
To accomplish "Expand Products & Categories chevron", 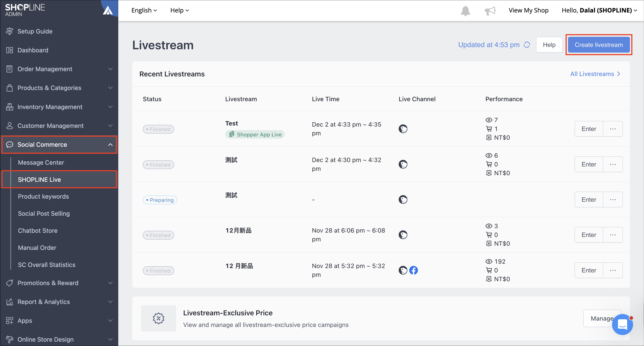I will click(110, 88).
